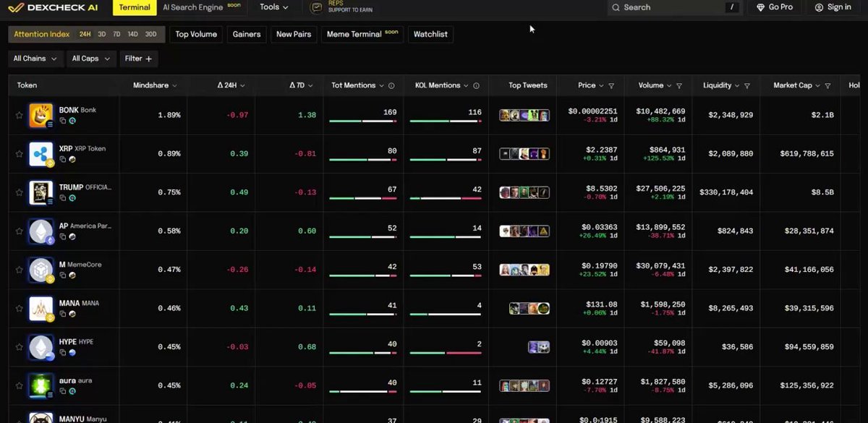Open BONK's top tweets avatars
The width and height of the screenshot is (868, 423).
[524, 115]
